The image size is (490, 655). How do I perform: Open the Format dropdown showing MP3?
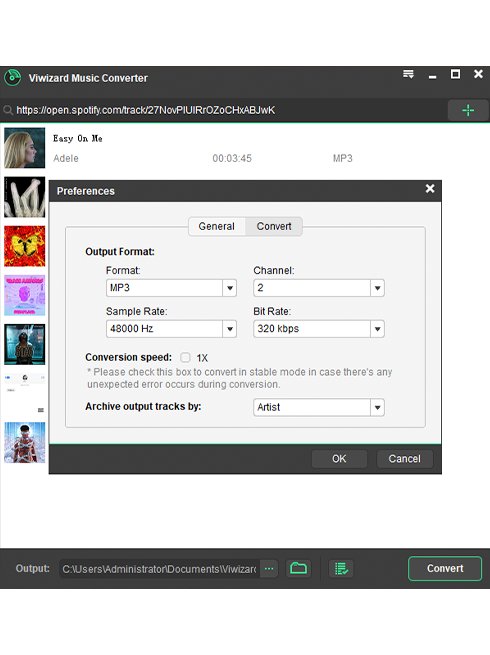pyautogui.click(x=171, y=288)
